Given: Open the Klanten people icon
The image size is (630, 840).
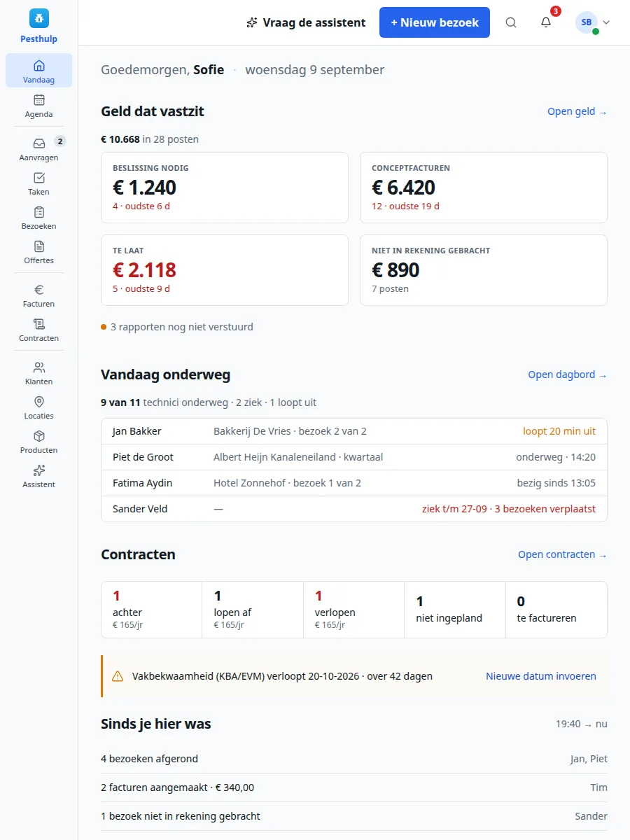Looking at the screenshot, I should [x=39, y=367].
